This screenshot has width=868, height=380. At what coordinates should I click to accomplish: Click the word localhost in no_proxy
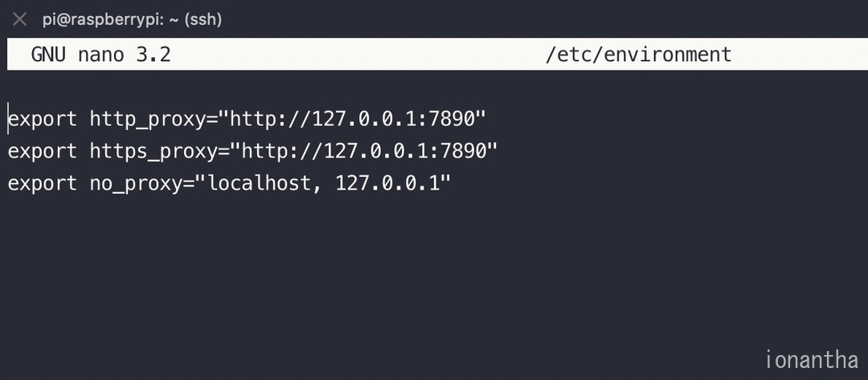tap(259, 183)
